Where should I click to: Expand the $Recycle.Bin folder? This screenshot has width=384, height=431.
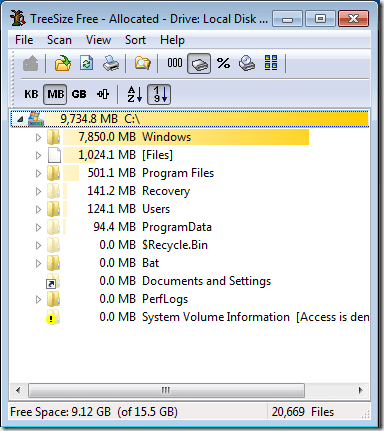pyautogui.click(x=38, y=245)
